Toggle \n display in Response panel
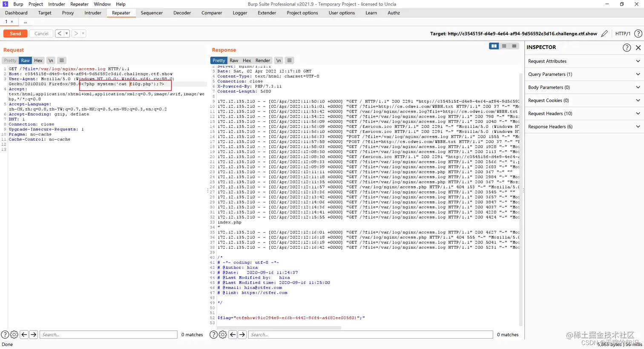This screenshot has height=349, width=644. 279,61
